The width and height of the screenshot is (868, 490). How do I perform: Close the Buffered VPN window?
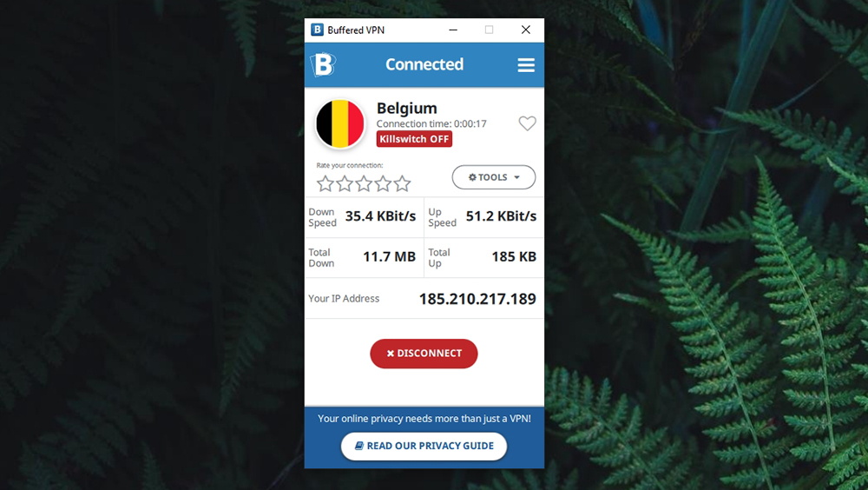coord(525,30)
